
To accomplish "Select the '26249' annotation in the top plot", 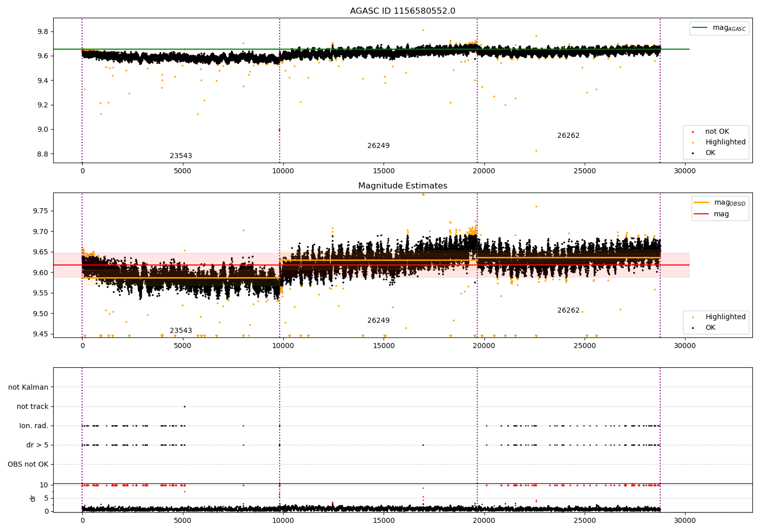I will point(378,146).
